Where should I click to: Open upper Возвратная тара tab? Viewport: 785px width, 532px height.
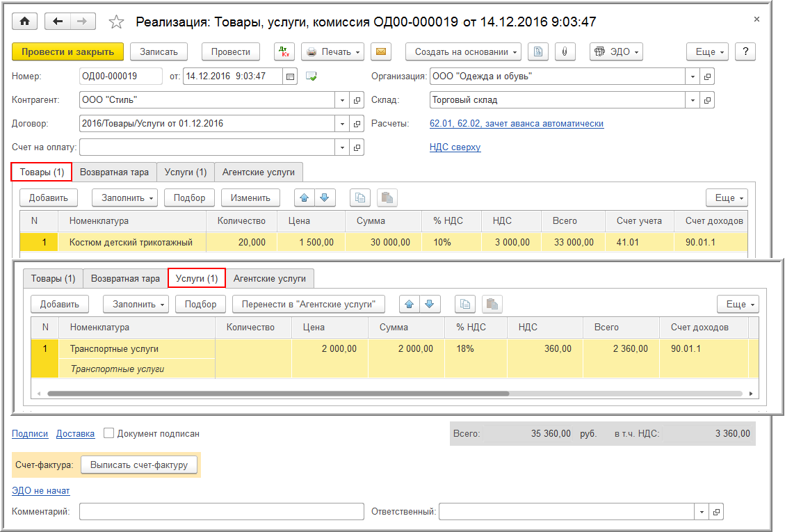pos(114,172)
